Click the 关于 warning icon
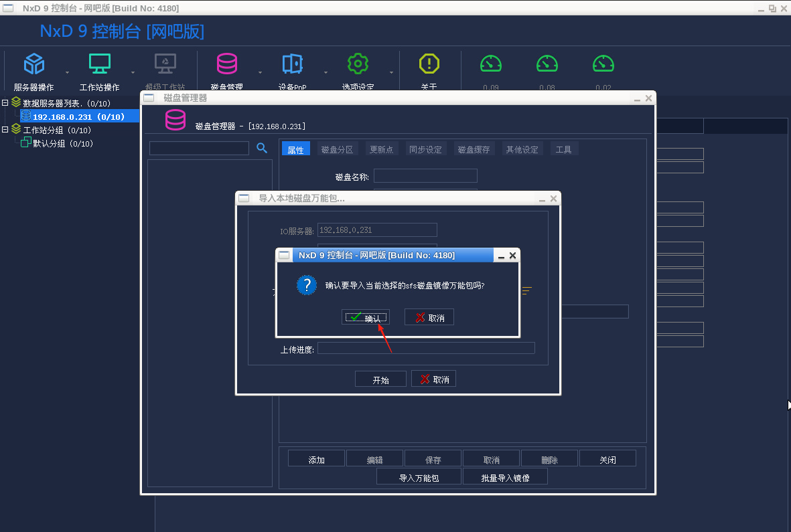The image size is (791, 532). 429,64
